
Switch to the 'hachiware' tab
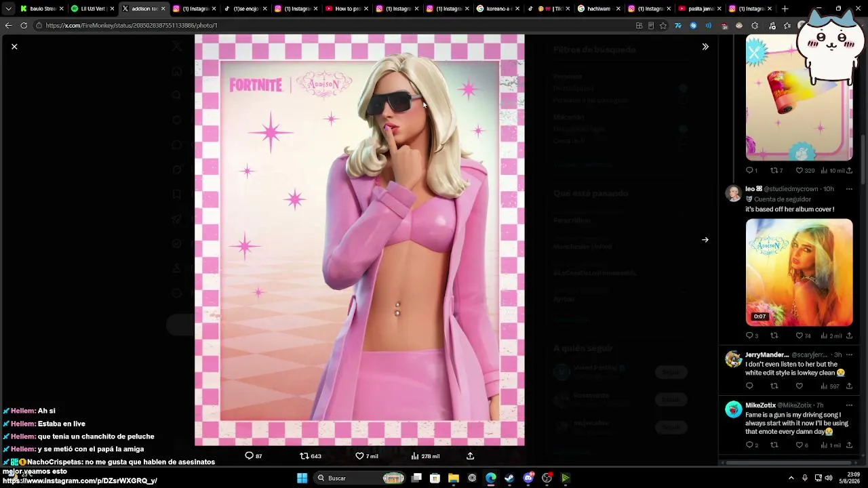click(x=599, y=9)
